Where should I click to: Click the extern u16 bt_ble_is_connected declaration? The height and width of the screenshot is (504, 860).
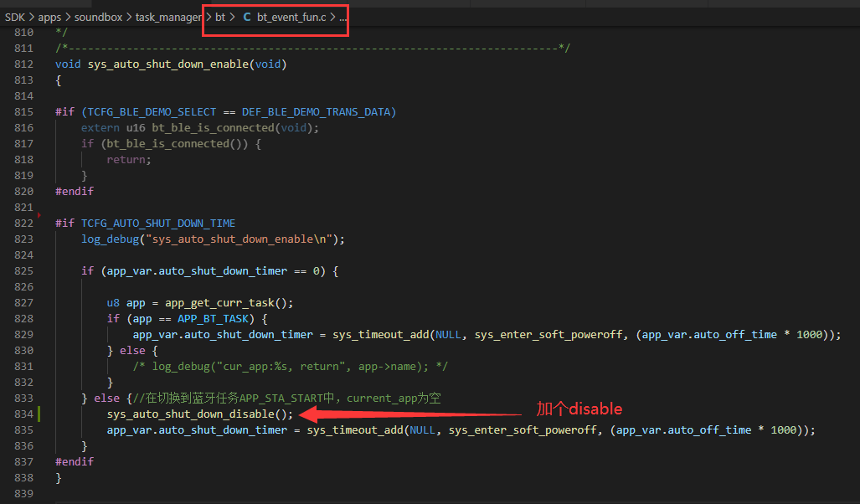pos(199,128)
